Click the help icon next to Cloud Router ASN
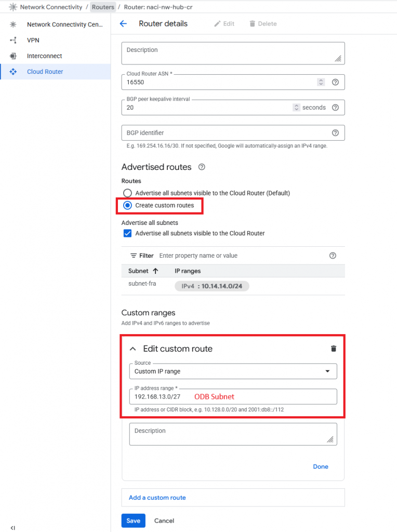 click(335, 82)
